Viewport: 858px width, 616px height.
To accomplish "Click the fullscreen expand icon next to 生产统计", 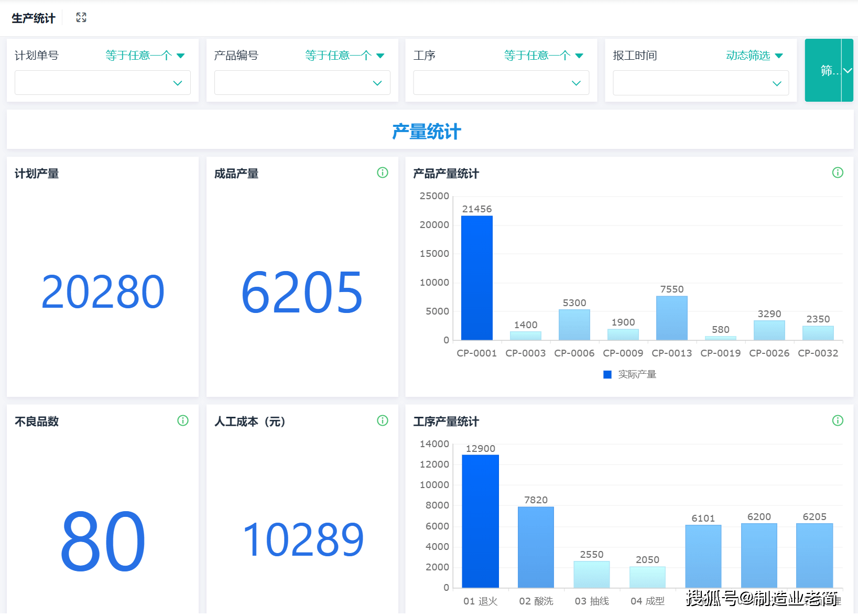I will coord(81,17).
